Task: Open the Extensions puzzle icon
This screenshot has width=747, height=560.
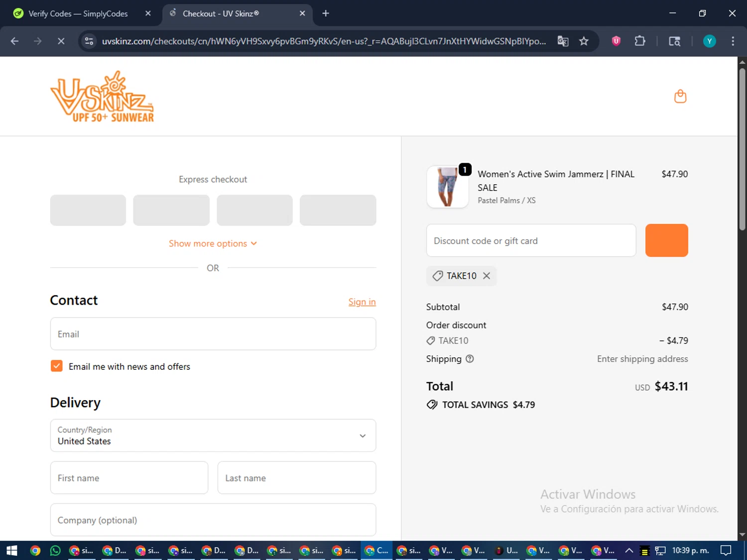Action: tap(640, 41)
